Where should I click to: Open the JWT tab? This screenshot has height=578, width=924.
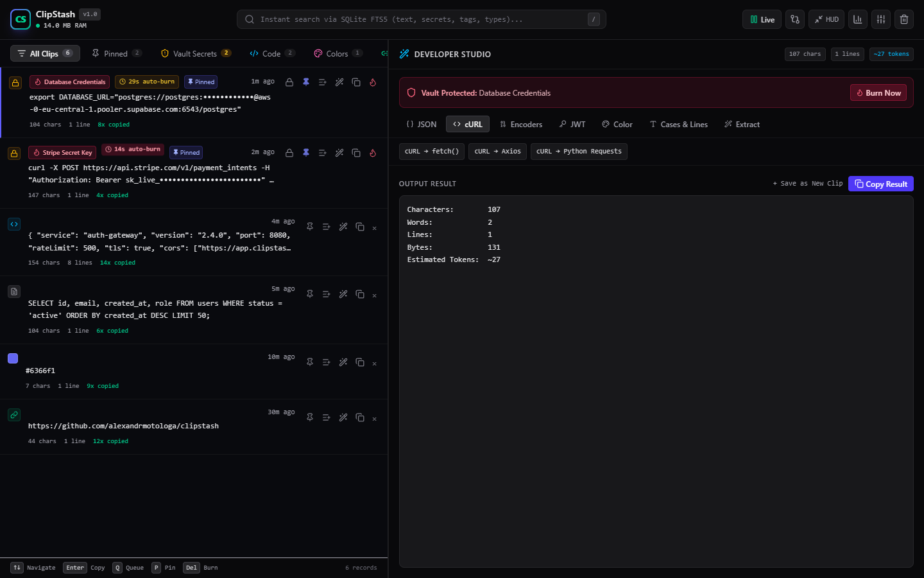[x=572, y=124]
